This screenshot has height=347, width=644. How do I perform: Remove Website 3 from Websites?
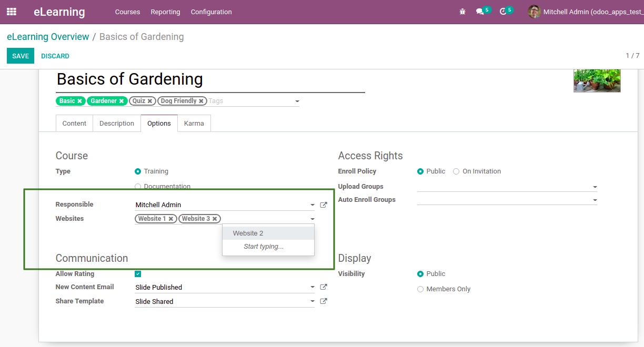215,219
